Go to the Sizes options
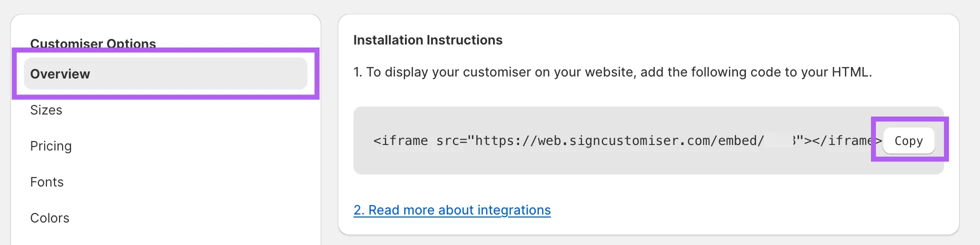Image resolution: width=980 pixels, height=245 pixels. point(46,110)
